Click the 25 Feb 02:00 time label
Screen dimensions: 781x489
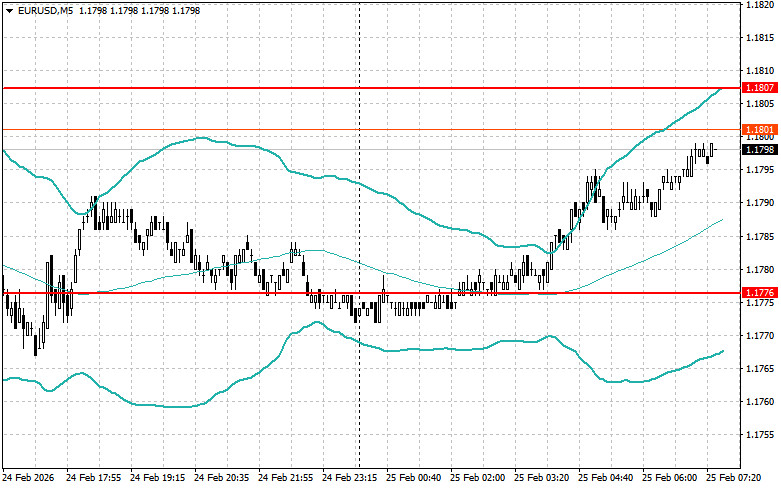pyautogui.click(x=477, y=478)
